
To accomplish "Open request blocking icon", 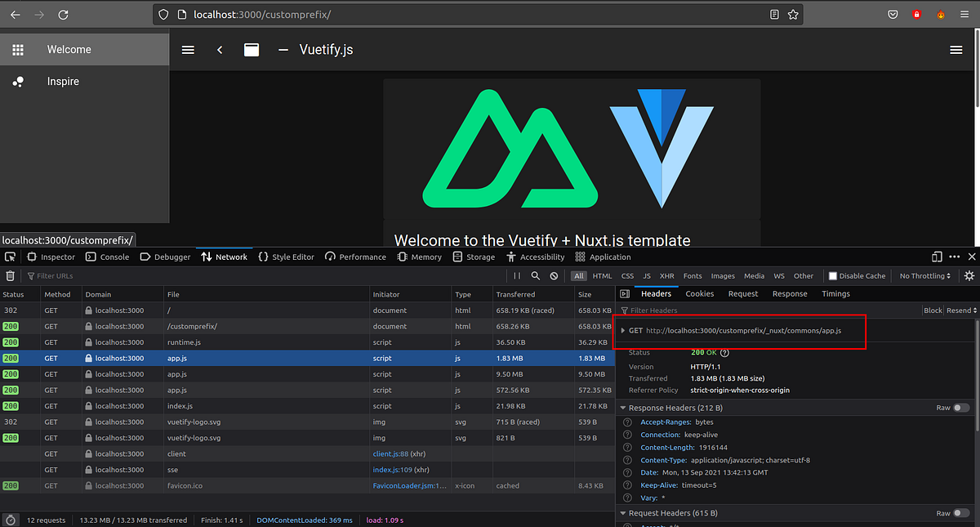I will pyautogui.click(x=555, y=276).
